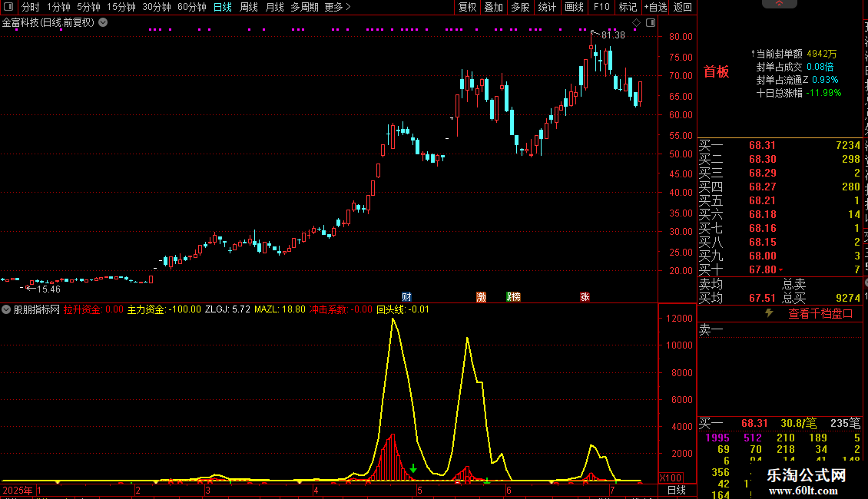Screen dimensions: 868x499
Task: Open F10 company info
Action: pos(601,7)
